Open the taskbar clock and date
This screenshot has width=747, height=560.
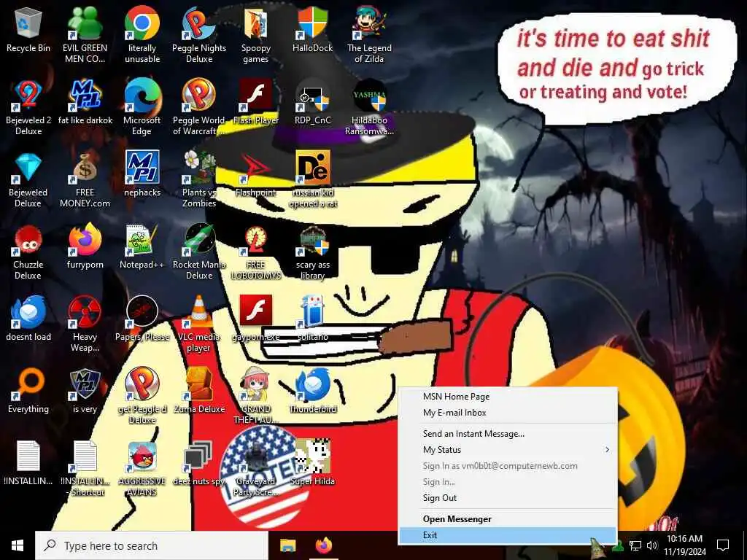pos(684,545)
